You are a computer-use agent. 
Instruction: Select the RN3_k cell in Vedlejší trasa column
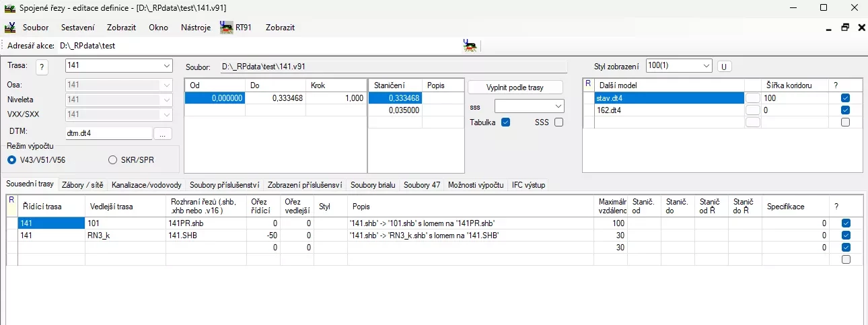coord(124,235)
